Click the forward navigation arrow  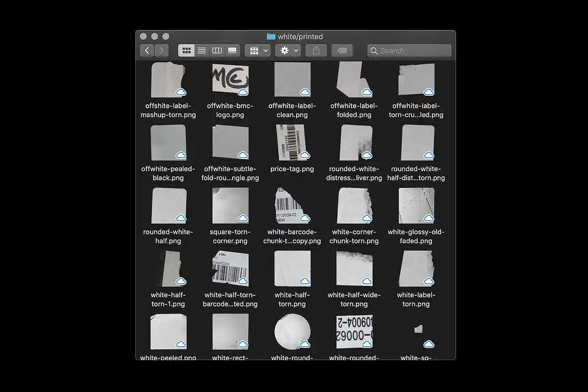161,50
